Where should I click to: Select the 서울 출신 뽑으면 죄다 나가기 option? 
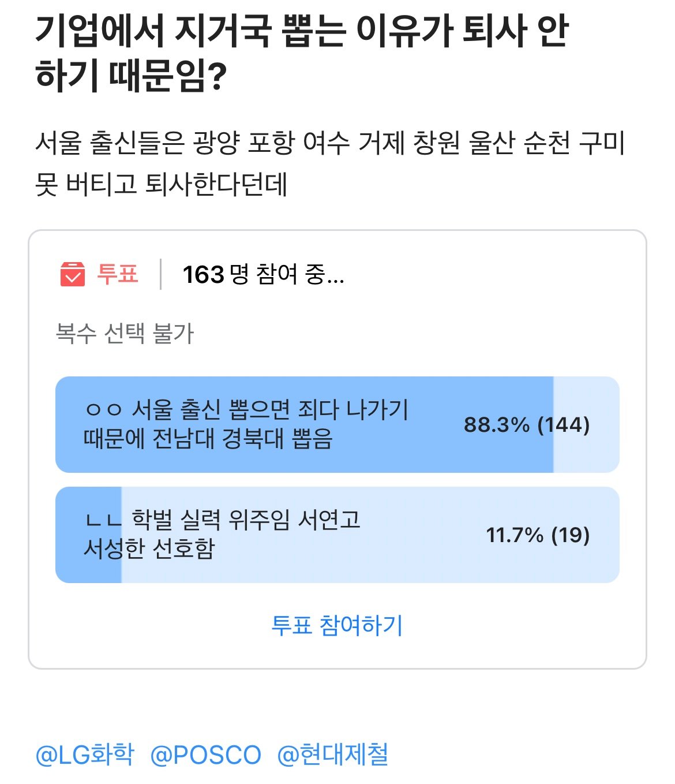click(x=246, y=424)
